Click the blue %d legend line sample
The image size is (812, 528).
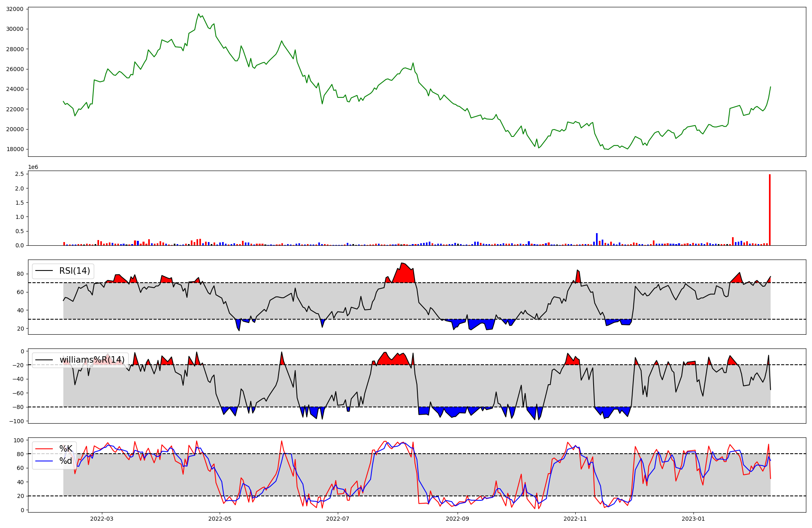click(44, 461)
